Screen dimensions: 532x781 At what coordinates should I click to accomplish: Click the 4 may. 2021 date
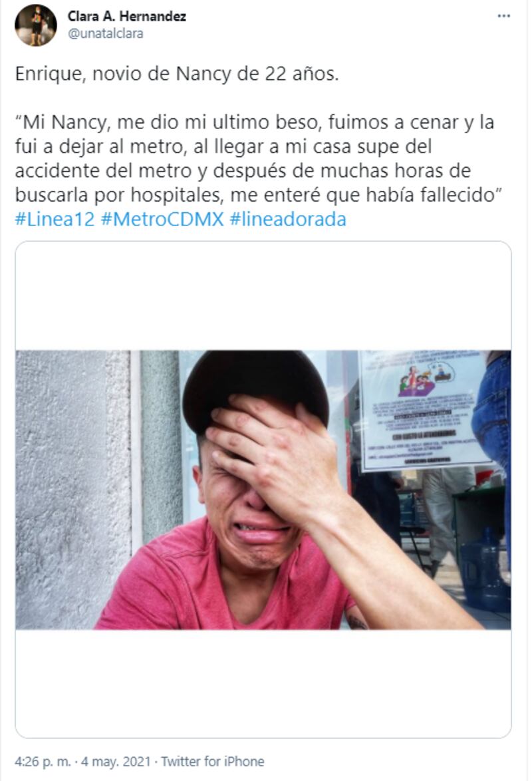pos(116,762)
